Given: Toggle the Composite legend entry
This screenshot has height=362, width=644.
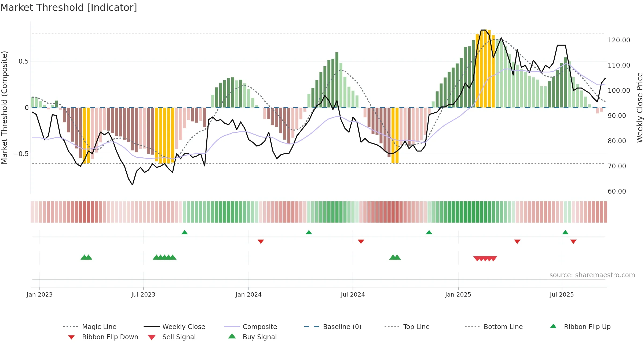Looking at the screenshot, I should pos(250,327).
